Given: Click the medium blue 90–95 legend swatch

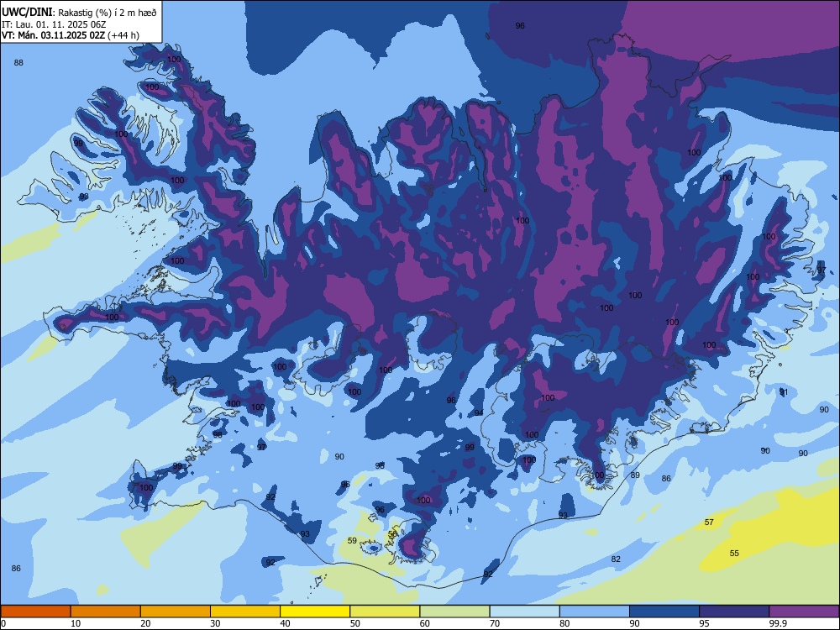Looking at the screenshot, I should pyautogui.click(x=664, y=612).
